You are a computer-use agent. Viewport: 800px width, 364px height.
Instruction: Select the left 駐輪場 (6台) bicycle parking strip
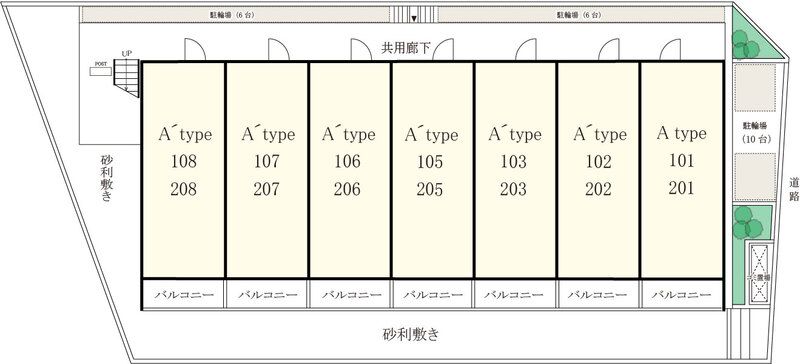click(x=235, y=15)
